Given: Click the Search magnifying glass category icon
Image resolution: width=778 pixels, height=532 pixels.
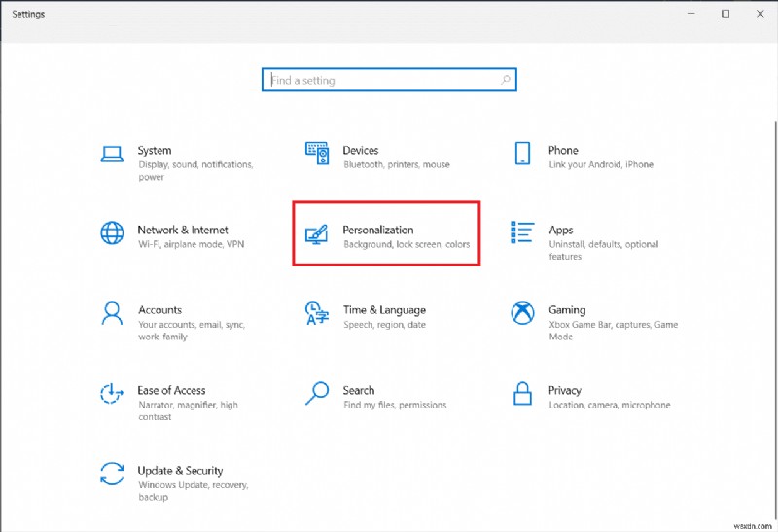Looking at the screenshot, I should coord(317,394).
